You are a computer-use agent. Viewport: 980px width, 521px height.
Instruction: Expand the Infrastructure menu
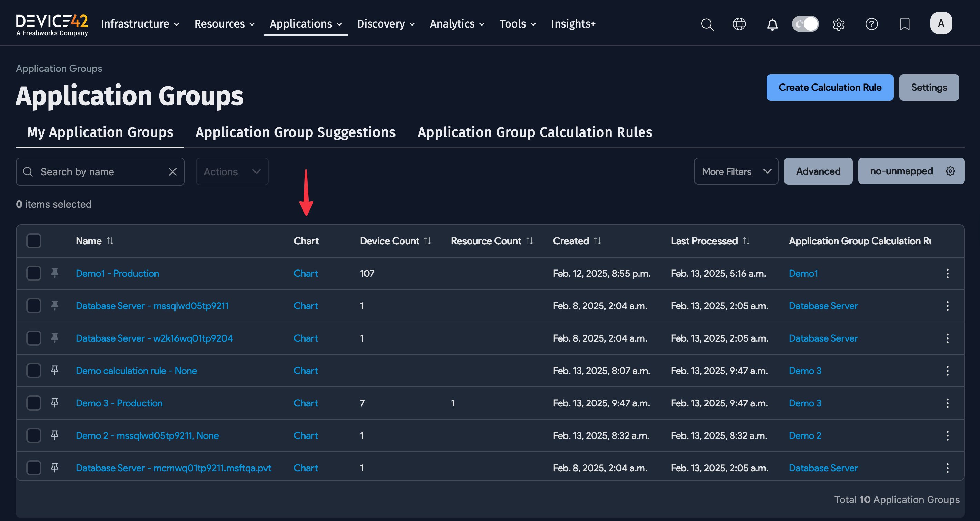(140, 24)
